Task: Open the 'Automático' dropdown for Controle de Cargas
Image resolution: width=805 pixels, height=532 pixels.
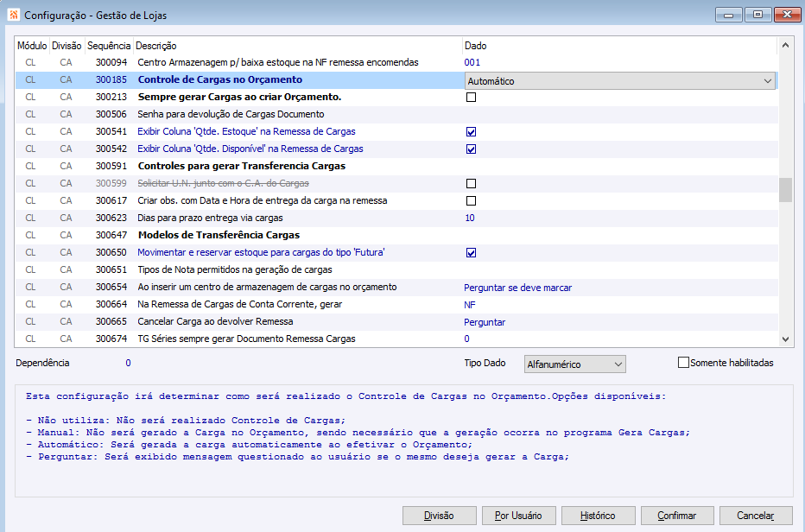Action: pos(619,80)
